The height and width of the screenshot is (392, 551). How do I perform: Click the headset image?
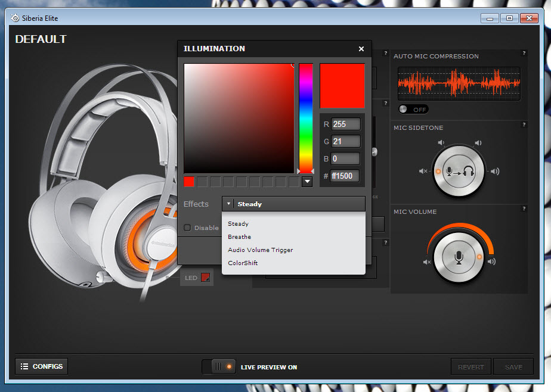point(106,182)
